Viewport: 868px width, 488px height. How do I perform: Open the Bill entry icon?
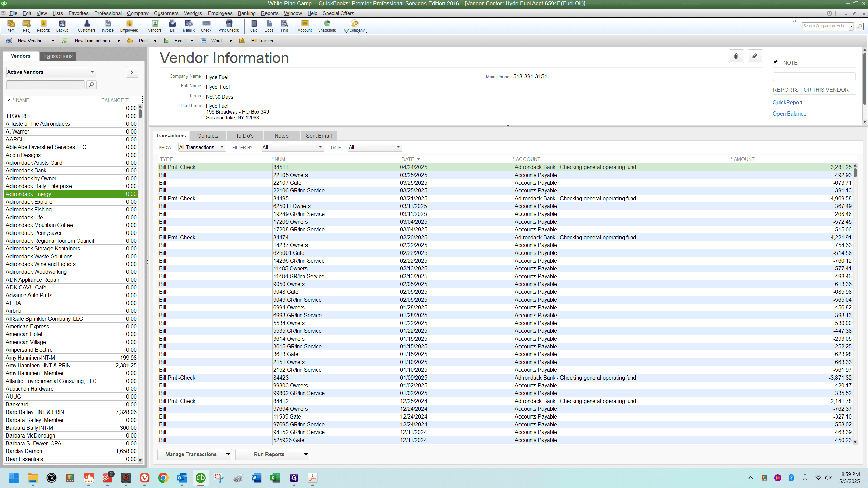[172, 26]
